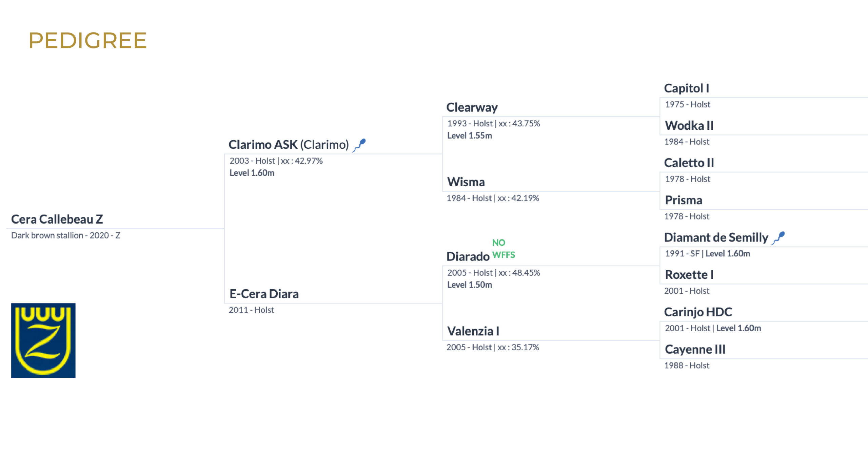This screenshot has height=459, width=868.
Task: Click the Wodka II ancestor name
Action: pos(689,126)
